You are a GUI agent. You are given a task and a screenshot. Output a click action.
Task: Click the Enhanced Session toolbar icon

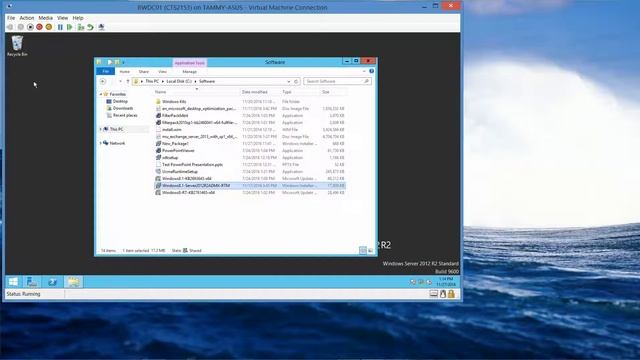click(101, 27)
